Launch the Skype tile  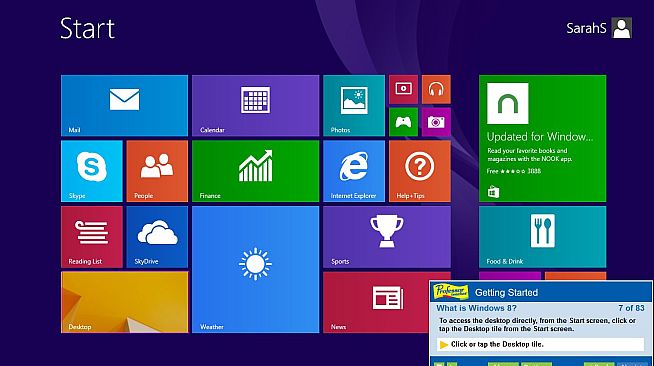[x=92, y=171]
